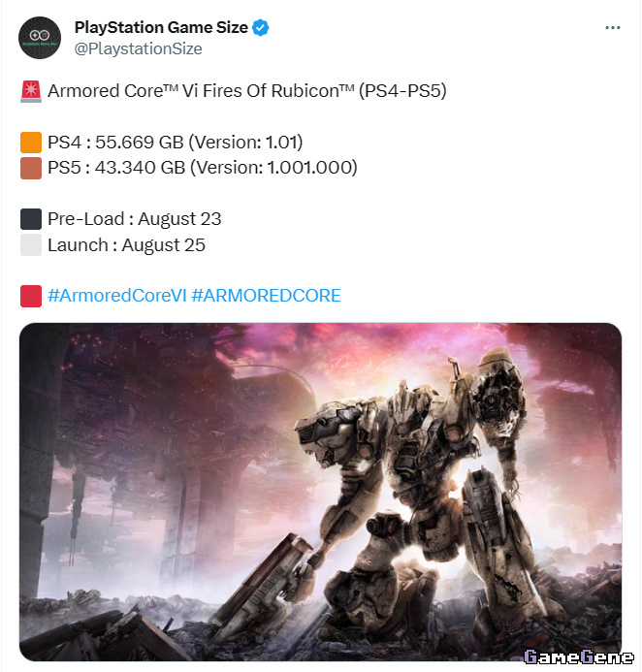Open the @PlaystationSize handle link

point(138,48)
